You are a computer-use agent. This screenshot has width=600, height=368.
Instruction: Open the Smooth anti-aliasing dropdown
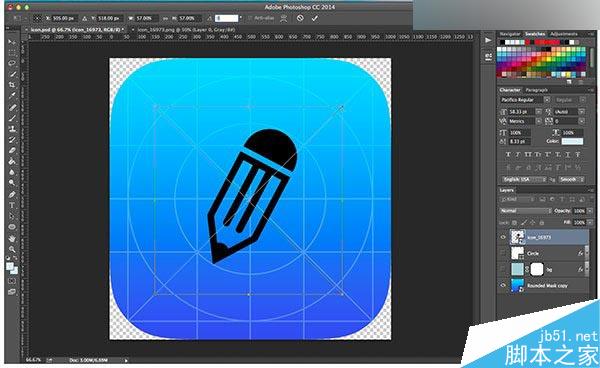[x=571, y=179]
